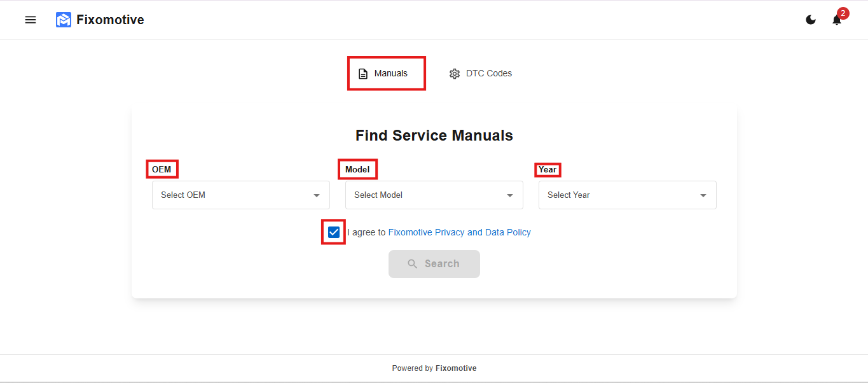This screenshot has height=383, width=868.
Task: Switch to the Manuals tab
Action: tap(390, 73)
